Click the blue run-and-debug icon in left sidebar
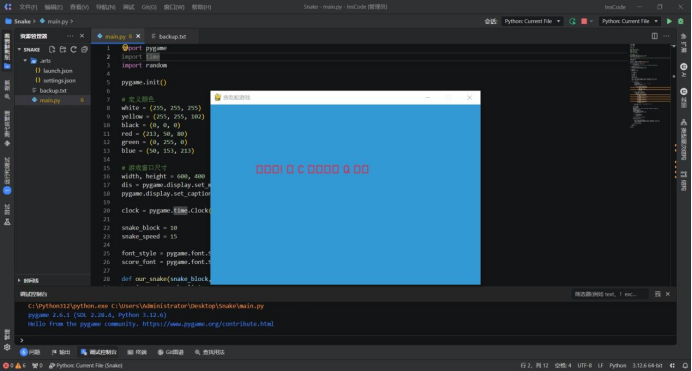 click(7, 191)
